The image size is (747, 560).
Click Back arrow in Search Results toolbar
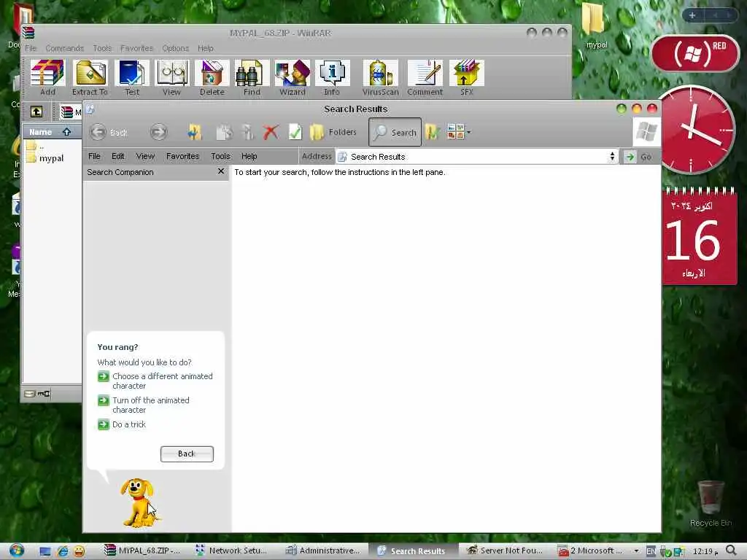pos(109,132)
